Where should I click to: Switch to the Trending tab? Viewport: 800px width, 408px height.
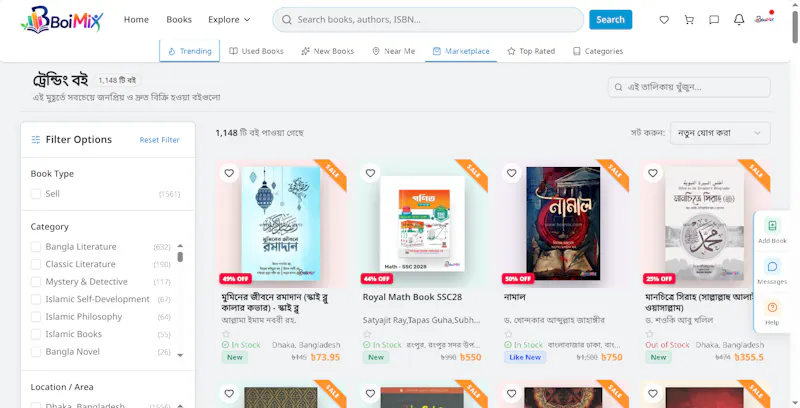click(x=189, y=51)
